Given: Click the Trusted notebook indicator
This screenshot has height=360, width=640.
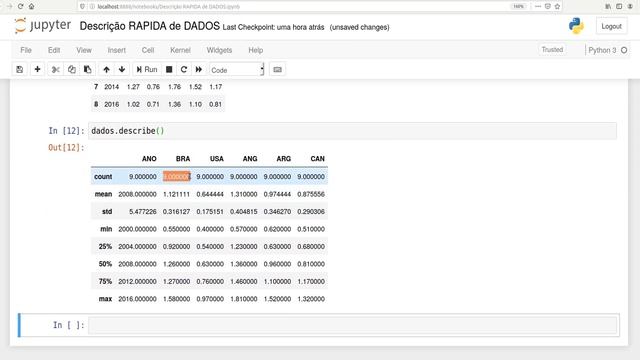Looking at the screenshot, I should coord(552,49).
